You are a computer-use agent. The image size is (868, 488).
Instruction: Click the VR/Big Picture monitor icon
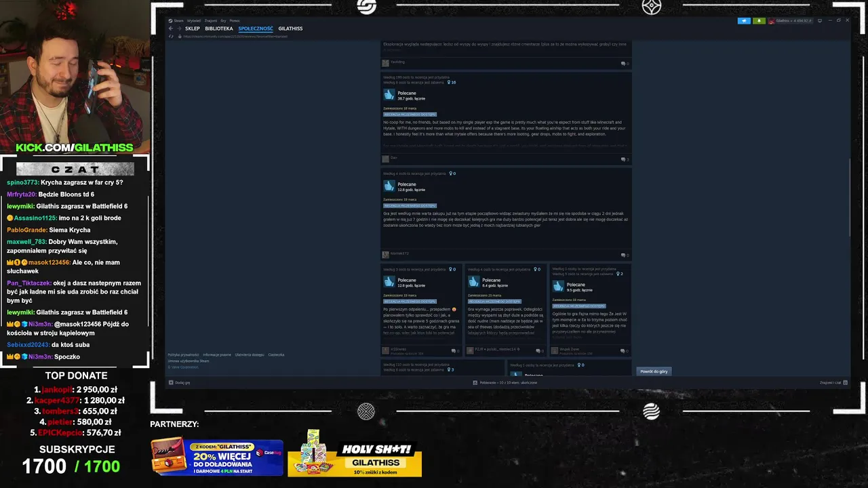(x=820, y=21)
